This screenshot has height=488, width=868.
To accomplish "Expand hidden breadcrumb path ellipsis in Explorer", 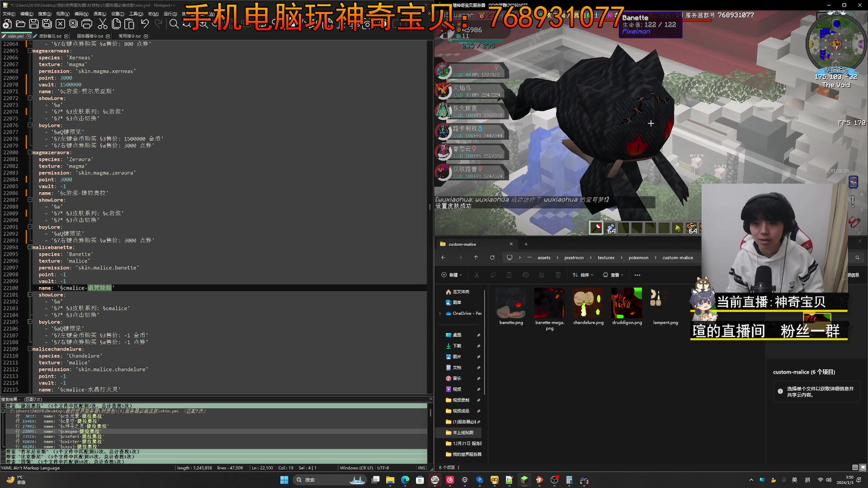I will (x=529, y=258).
